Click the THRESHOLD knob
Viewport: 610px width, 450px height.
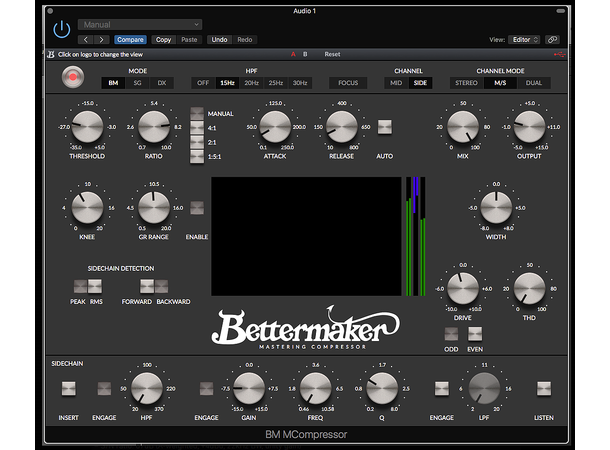(87, 127)
